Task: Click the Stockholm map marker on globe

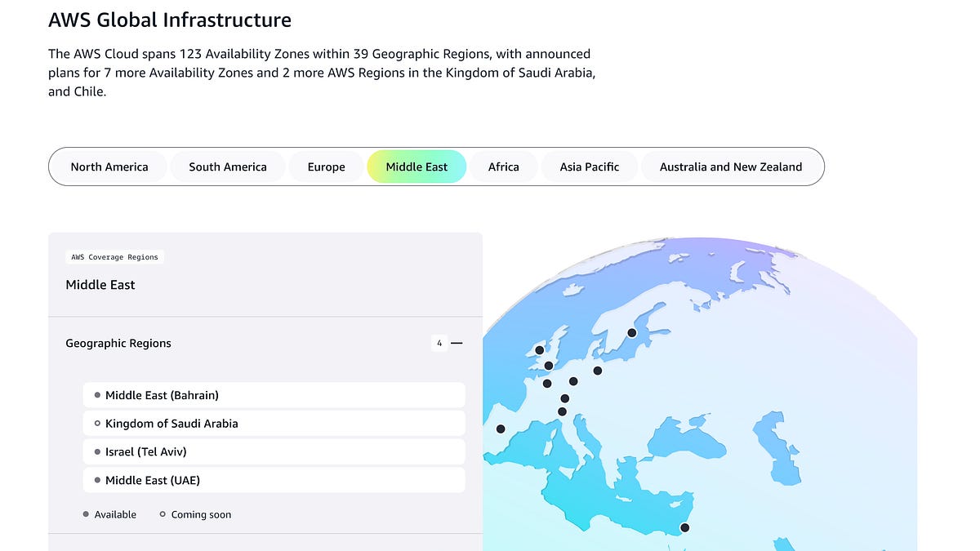Action: (631, 332)
